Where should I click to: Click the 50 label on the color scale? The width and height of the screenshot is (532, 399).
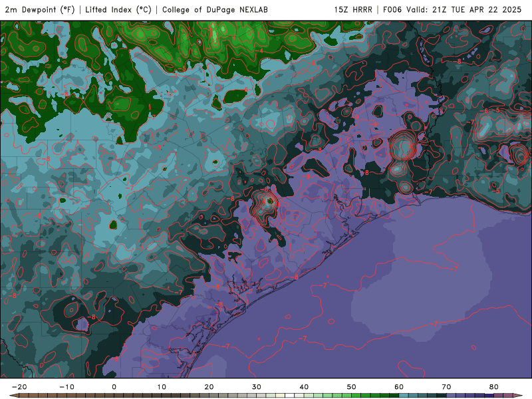point(352,387)
